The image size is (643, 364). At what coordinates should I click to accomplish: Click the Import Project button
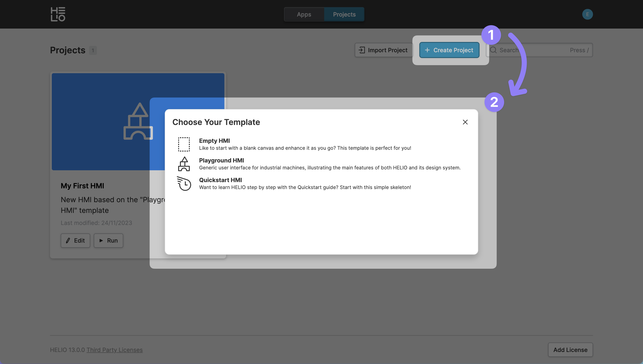(383, 50)
